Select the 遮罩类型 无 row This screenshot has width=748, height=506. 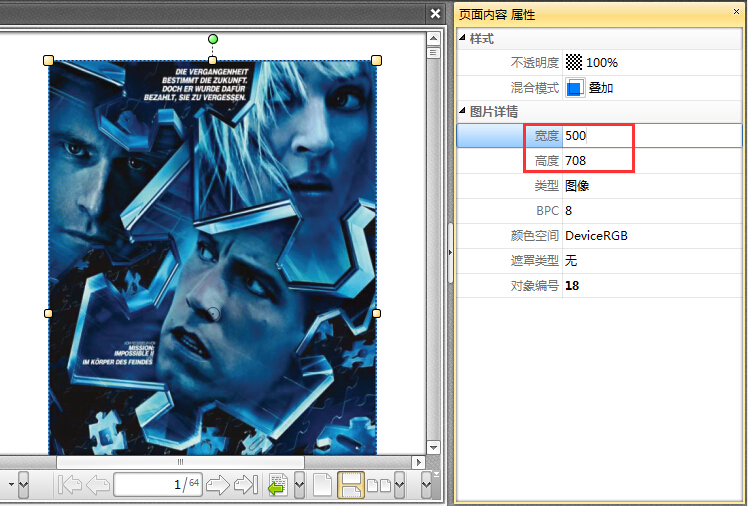pyautogui.click(x=599, y=260)
